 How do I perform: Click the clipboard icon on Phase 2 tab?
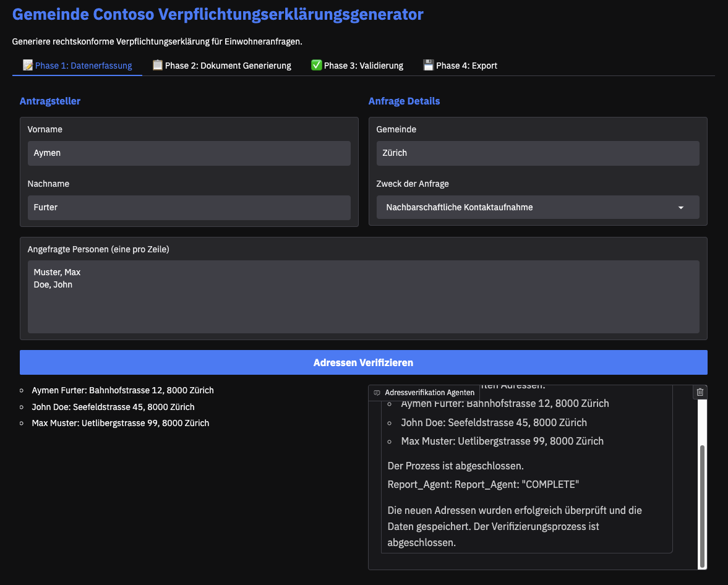[157, 65]
